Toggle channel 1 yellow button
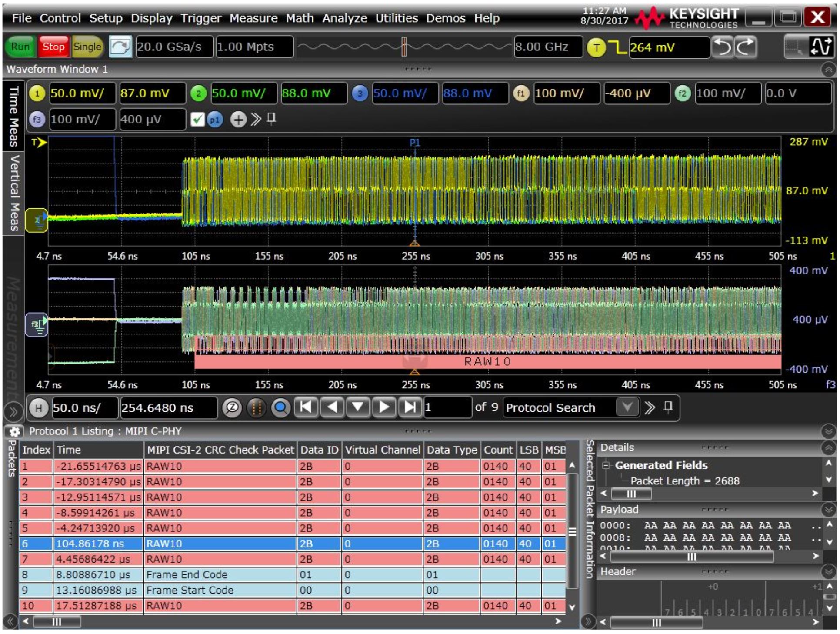This screenshot has height=634, width=840. (x=37, y=93)
